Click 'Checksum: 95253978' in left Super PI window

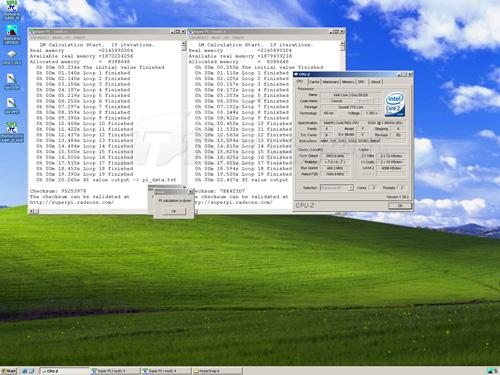coord(58,191)
